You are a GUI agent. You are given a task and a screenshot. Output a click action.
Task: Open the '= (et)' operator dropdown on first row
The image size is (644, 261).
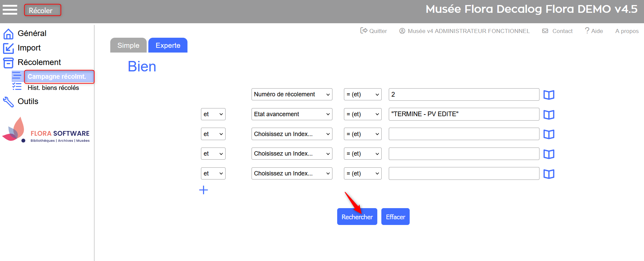[362, 94]
